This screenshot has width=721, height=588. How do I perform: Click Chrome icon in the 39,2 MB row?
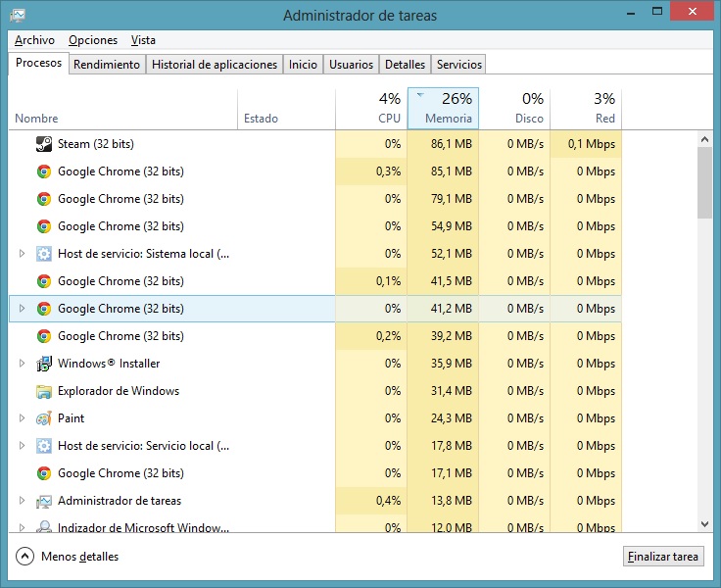[x=44, y=336]
